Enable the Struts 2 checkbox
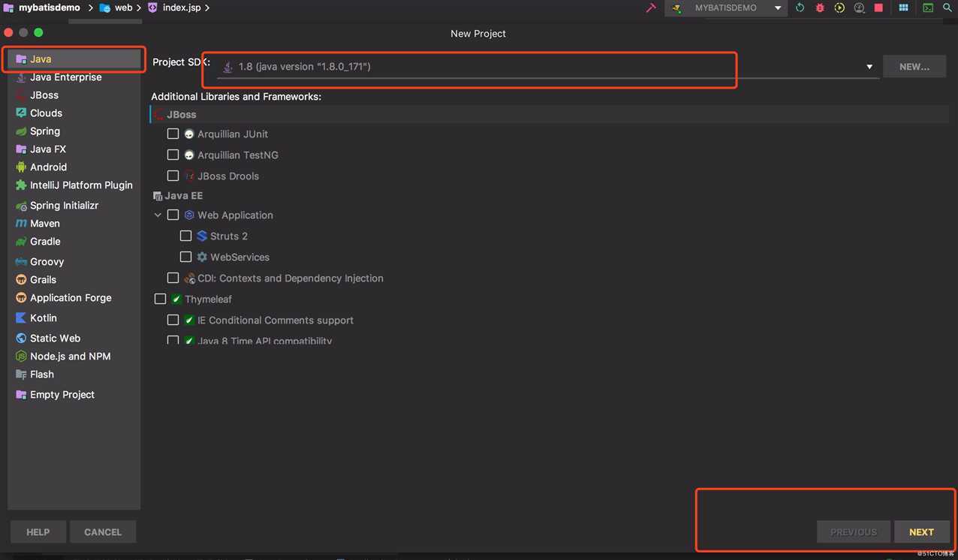 click(185, 236)
